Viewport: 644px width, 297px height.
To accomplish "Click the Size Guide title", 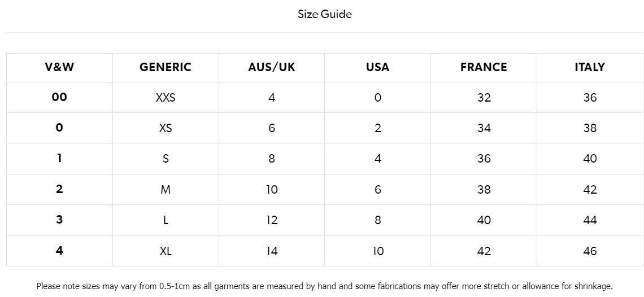I will pos(324,14).
